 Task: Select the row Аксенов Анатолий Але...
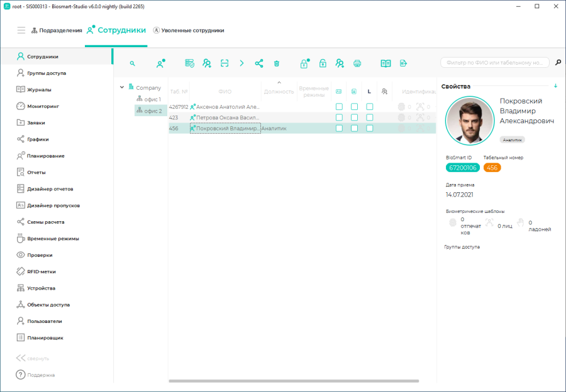pos(302,107)
